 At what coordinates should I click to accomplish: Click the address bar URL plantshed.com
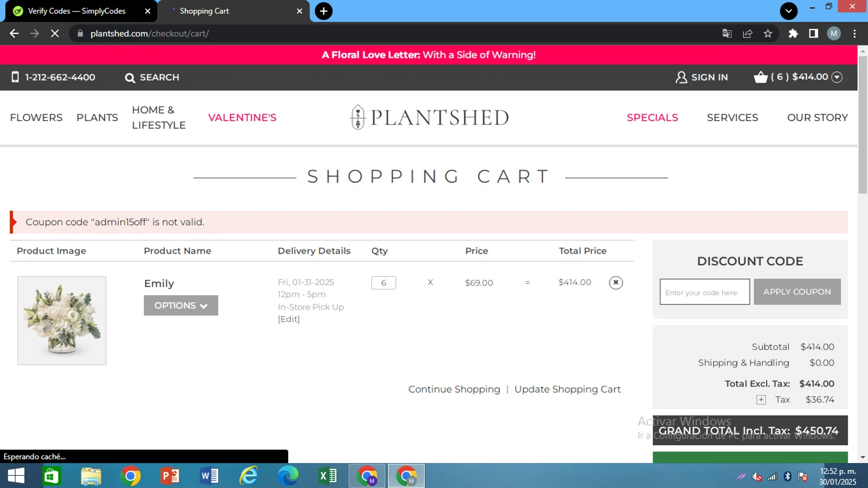coord(149,34)
